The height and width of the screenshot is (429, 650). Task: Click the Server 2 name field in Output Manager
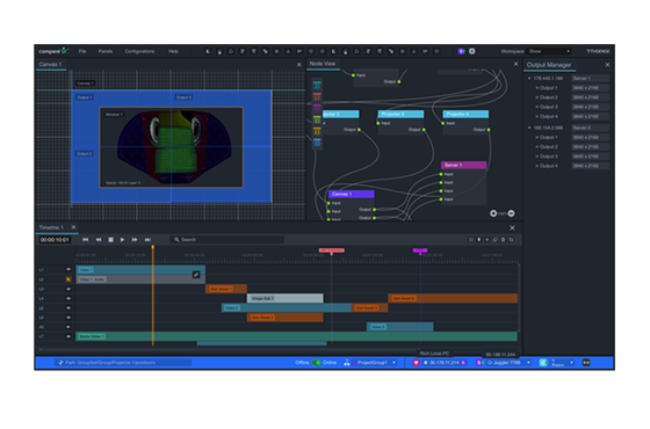pos(590,128)
